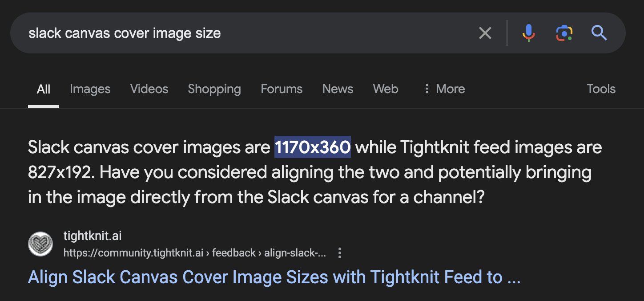Click the search magnifier icon

click(599, 33)
